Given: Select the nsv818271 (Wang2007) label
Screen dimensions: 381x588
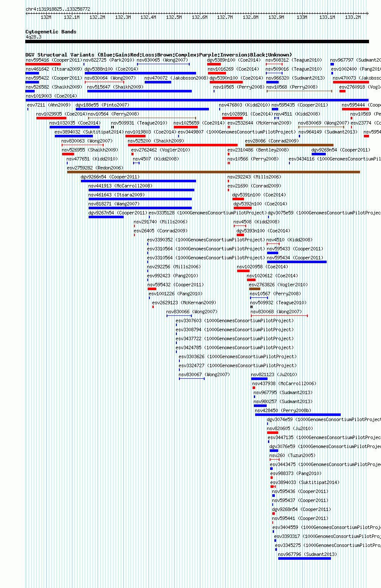Looking at the screenshot, I should click(114, 204).
